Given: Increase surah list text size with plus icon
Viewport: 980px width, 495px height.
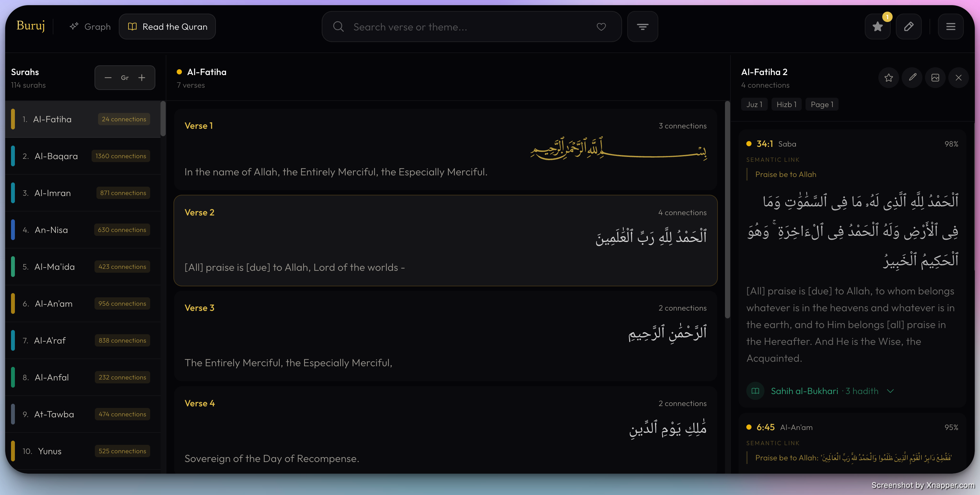Looking at the screenshot, I should pos(141,78).
